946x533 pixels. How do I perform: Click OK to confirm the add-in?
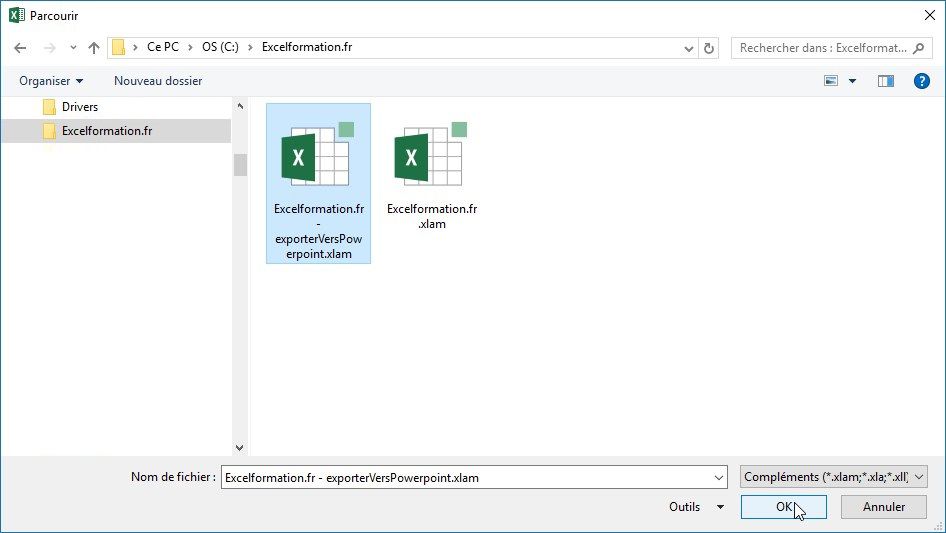(x=784, y=507)
